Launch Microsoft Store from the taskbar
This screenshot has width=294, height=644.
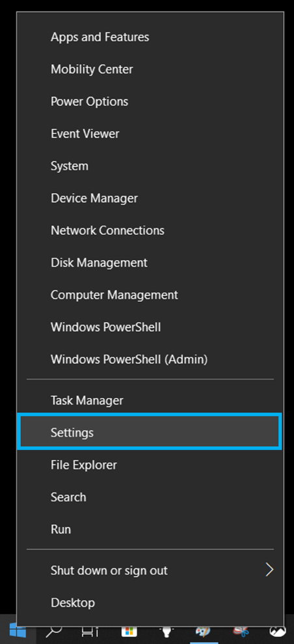tap(129, 633)
